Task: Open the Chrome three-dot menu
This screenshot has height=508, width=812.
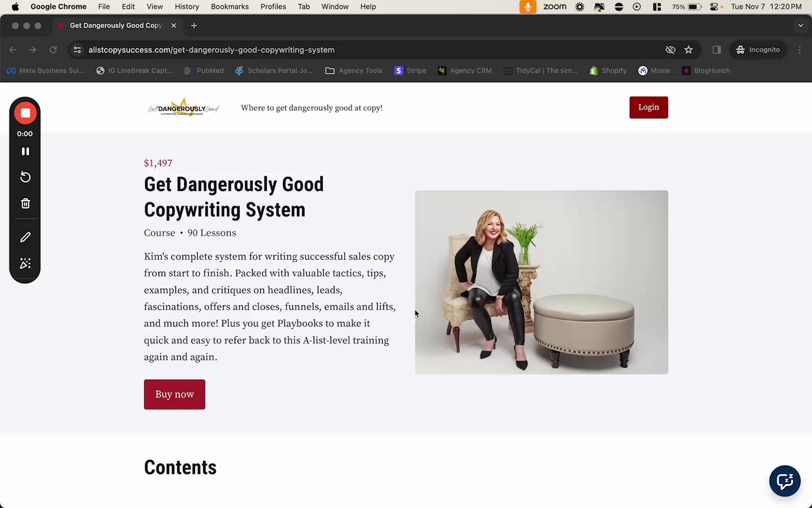Action: 799,50
